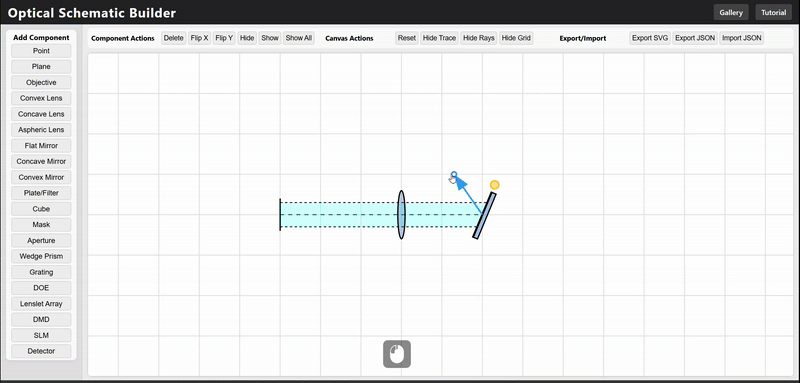800x383 pixels.
Task: Add a DOE component
Action: click(x=41, y=288)
